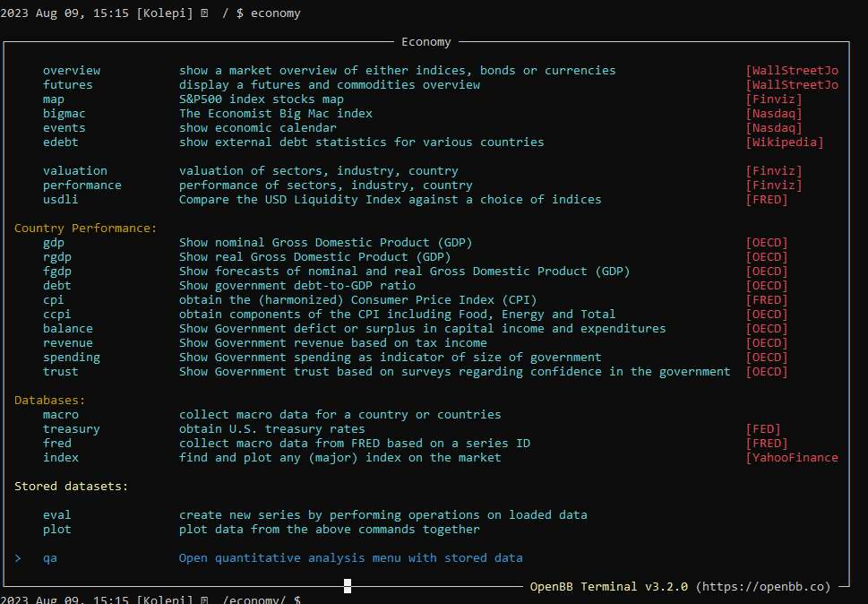868x604 pixels.
Task: Click the '$ economy' typed command at top
Action: coord(269,13)
